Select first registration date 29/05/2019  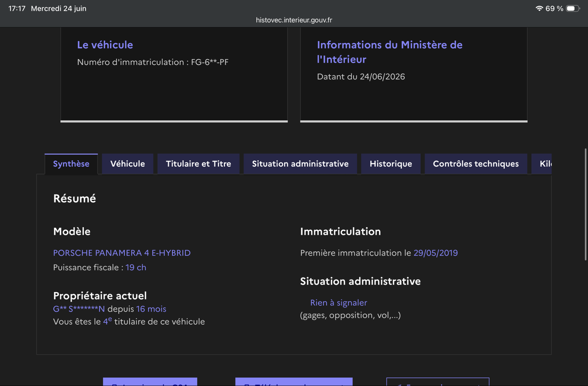click(x=436, y=253)
